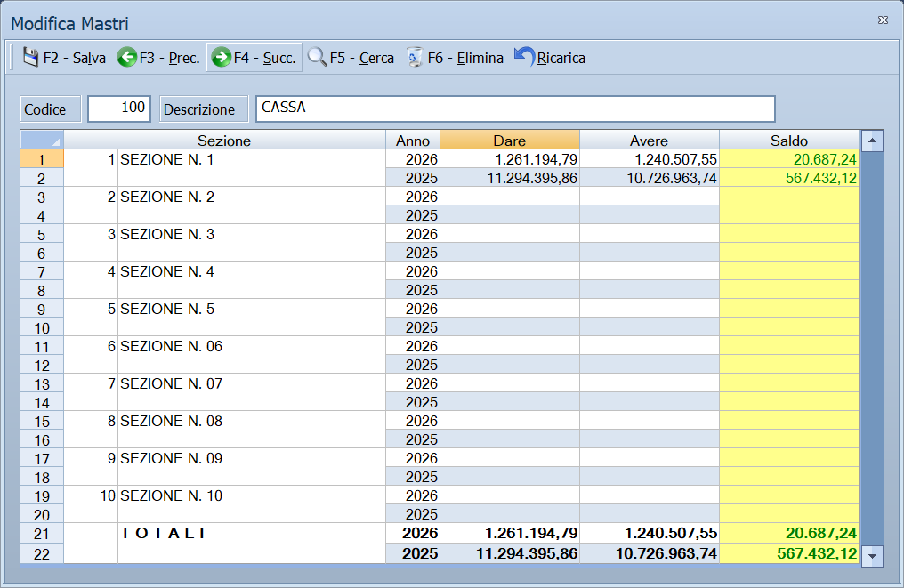Click the Descrizione label button

pos(204,109)
